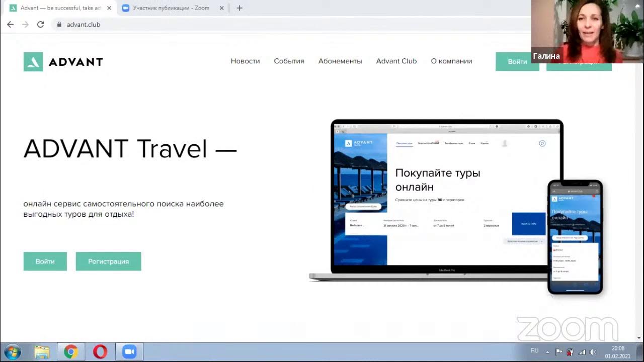Click the padlock site security icon

[x=59, y=24]
